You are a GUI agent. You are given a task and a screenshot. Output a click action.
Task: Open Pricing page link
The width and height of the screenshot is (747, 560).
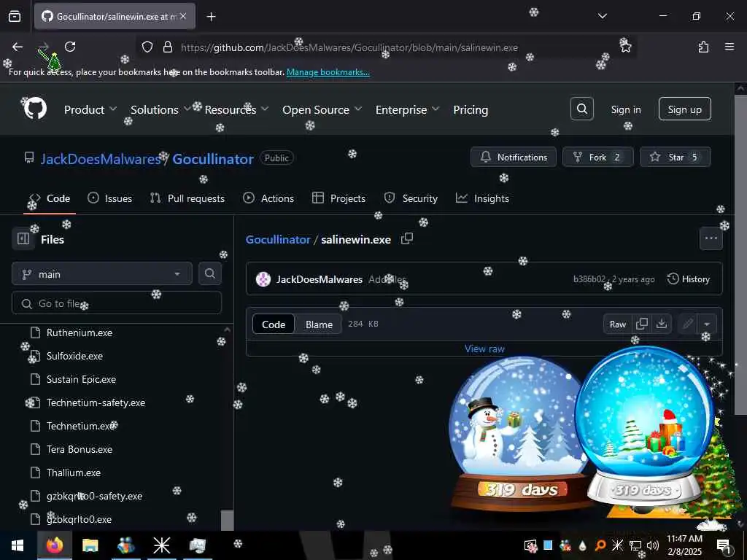pyautogui.click(x=471, y=109)
